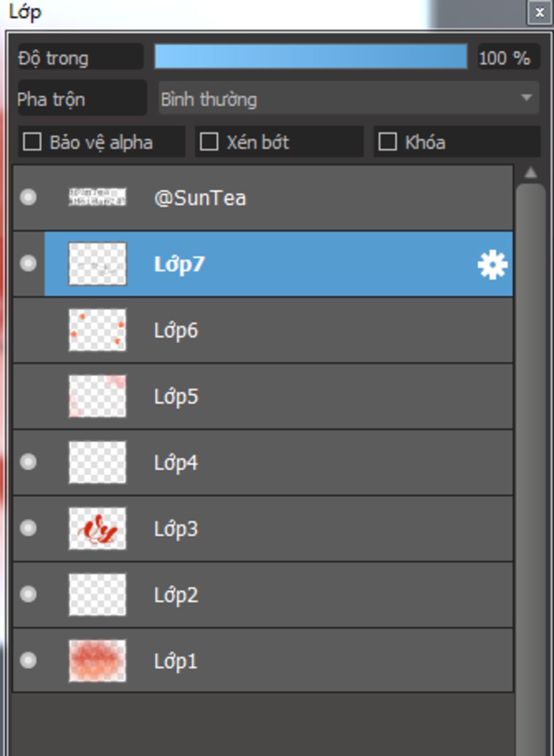The image size is (554, 756).
Task: Close the Lớp layers panel
Action: point(539,12)
